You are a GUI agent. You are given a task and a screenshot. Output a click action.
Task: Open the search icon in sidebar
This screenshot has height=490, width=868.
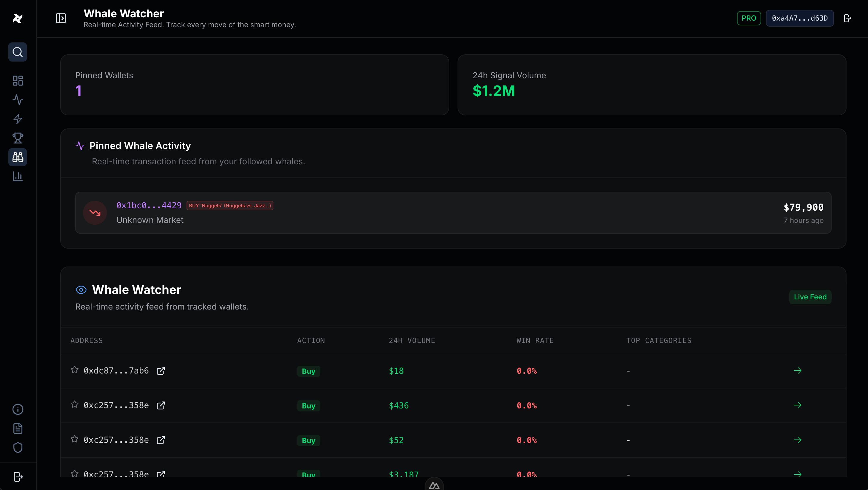click(x=18, y=52)
